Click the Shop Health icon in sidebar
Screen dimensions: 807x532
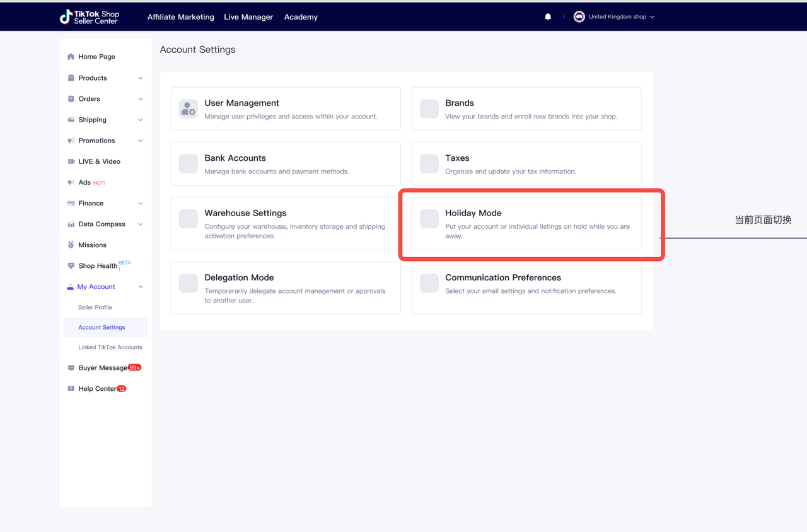(x=71, y=266)
